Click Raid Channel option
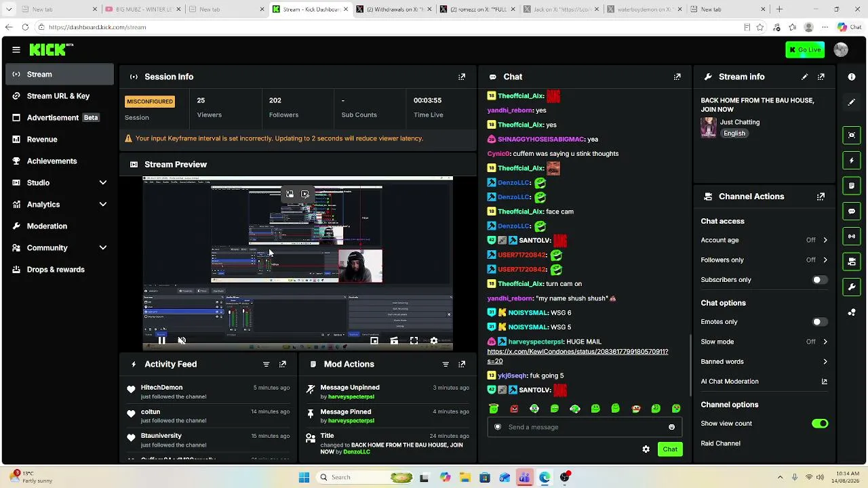The image size is (868, 488). [720, 444]
